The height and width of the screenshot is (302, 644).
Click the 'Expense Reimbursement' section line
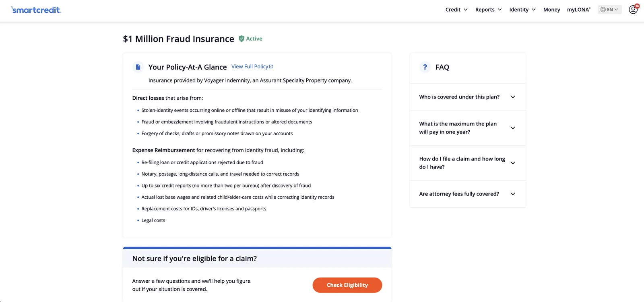pyautogui.click(x=218, y=150)
